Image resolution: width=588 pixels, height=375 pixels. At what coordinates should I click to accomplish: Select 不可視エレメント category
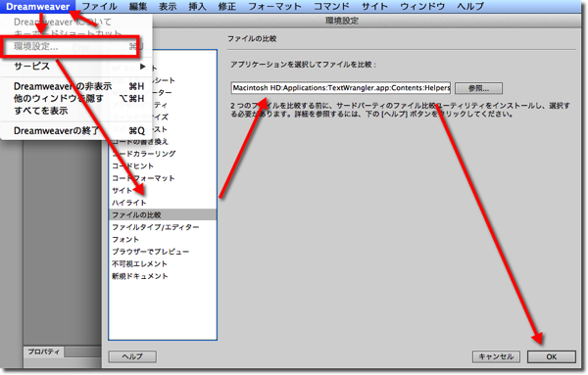tap(163, 264)
